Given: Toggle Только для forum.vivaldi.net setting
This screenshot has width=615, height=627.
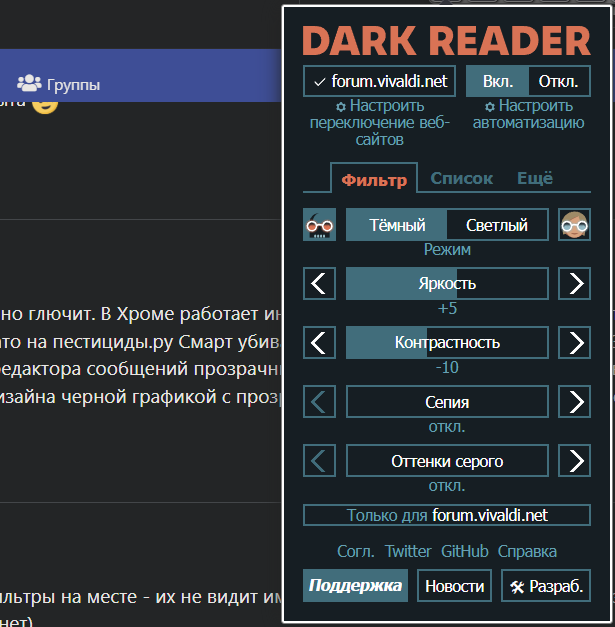Looking at the screenshot, I should [447, 515].
